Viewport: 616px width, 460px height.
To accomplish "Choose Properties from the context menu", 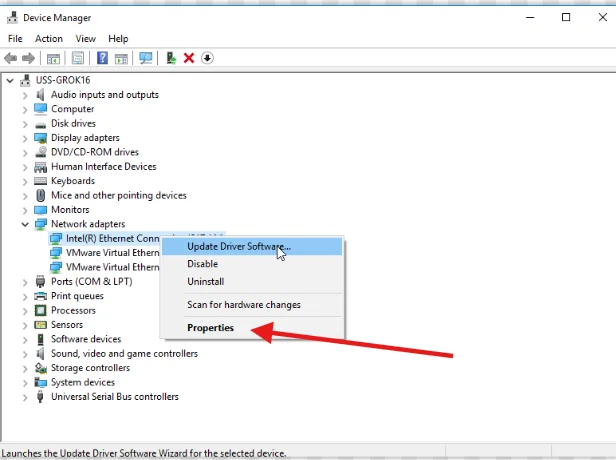I will pos(252,328).
